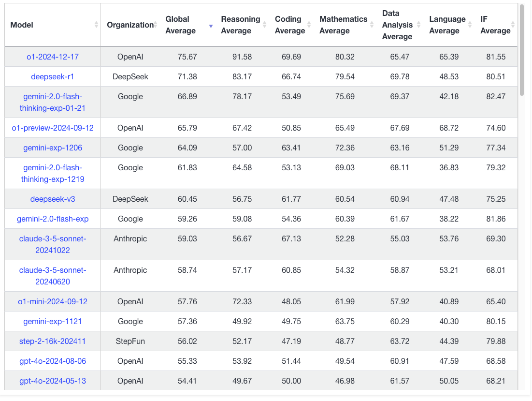
Task: Select IF average value 82.47
Action: click(x=496, y=96)
